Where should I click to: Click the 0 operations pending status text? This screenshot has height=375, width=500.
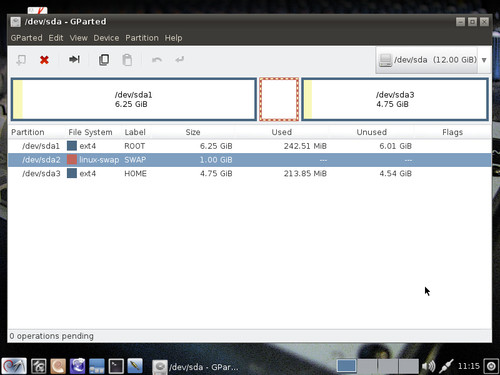(x=52, y=336)
